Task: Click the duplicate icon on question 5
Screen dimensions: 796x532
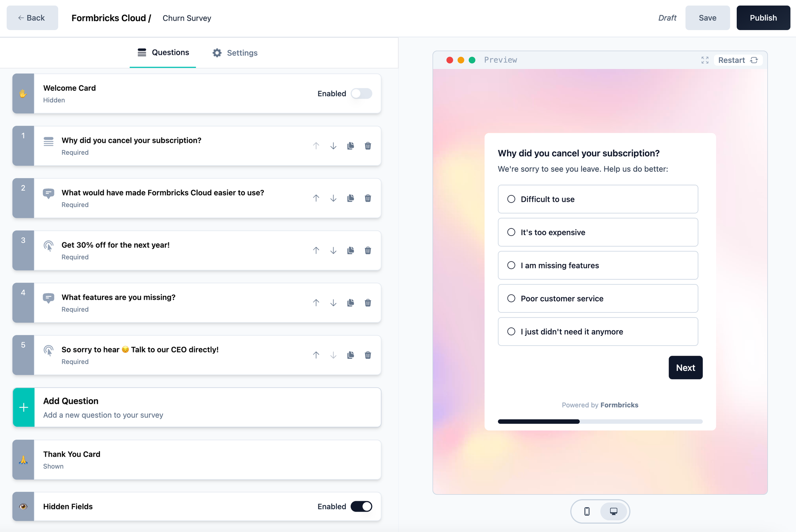Action: coord(350,355)
